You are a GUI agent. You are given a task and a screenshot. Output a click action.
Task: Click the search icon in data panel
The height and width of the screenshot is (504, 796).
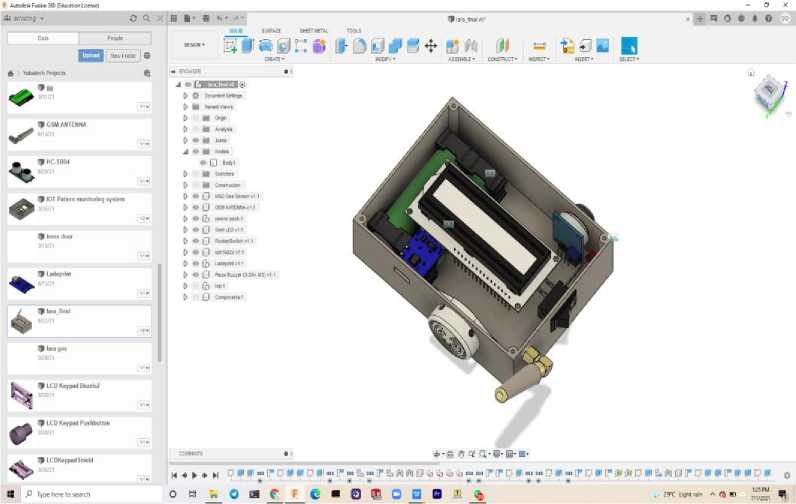point(147,18)
